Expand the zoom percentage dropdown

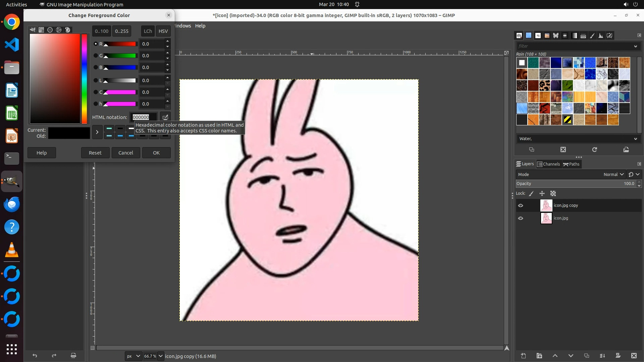161,356
